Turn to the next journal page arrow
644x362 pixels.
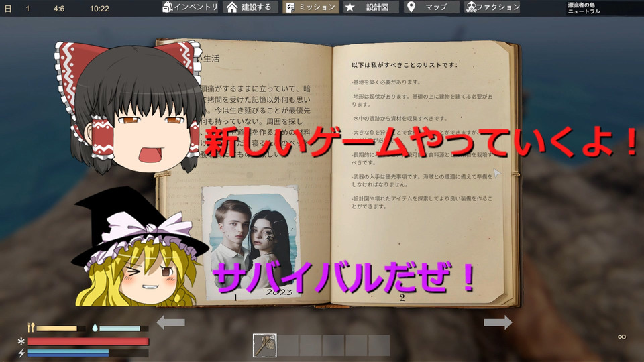498,322
